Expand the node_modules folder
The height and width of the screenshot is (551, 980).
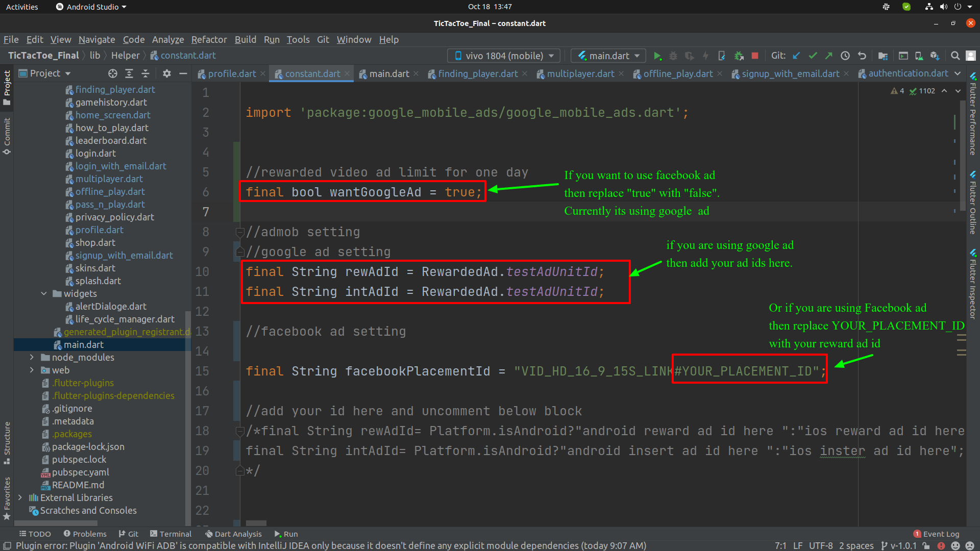[x=32, y=357]
